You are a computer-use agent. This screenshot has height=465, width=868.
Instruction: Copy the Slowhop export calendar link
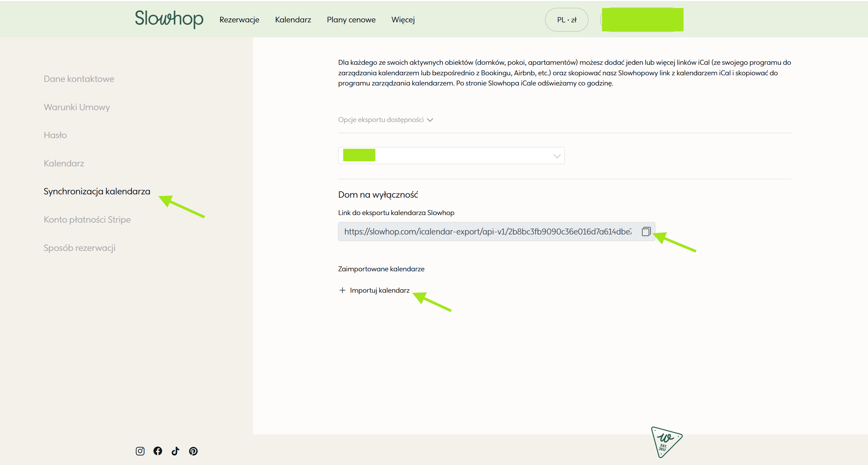[x=646, y=232]
